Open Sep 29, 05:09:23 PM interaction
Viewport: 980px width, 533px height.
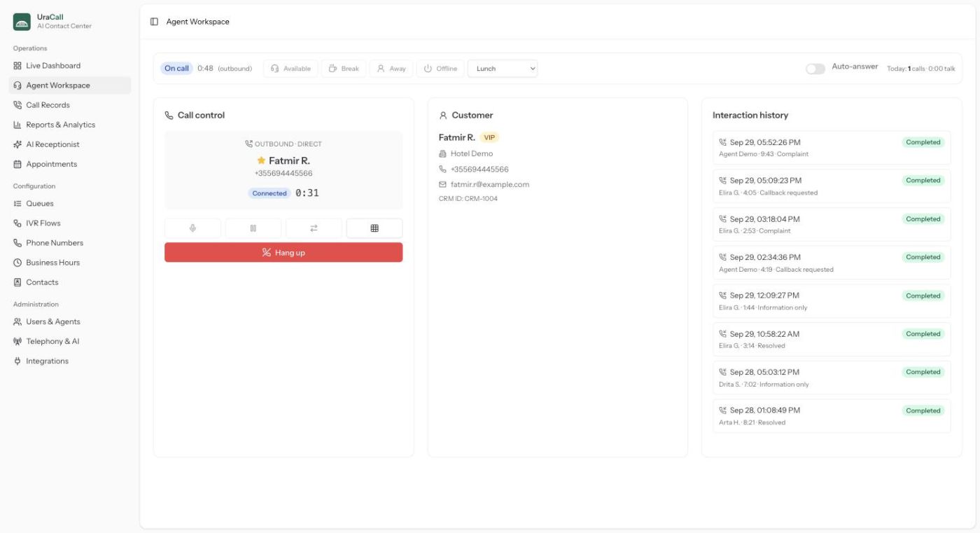[832, 186]
